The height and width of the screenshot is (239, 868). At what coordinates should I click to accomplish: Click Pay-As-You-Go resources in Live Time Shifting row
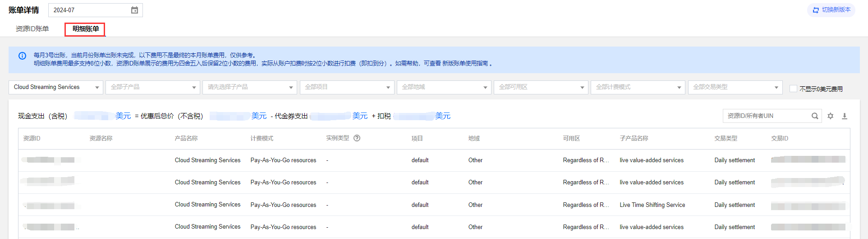click(x=283, y=205)
